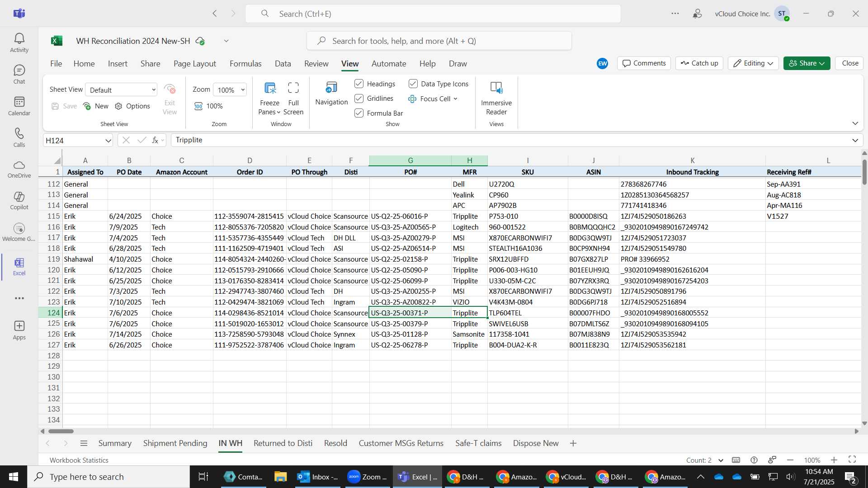Expand Focus Cell options
The height and width of the screenshot is (488, 868).
(455, 99)
